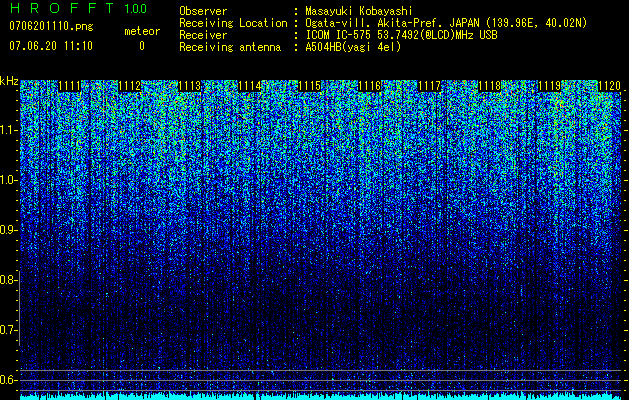Screen dimensions: 629x400
Task: Select time marker 1115
Action: (x=310, y=86)
